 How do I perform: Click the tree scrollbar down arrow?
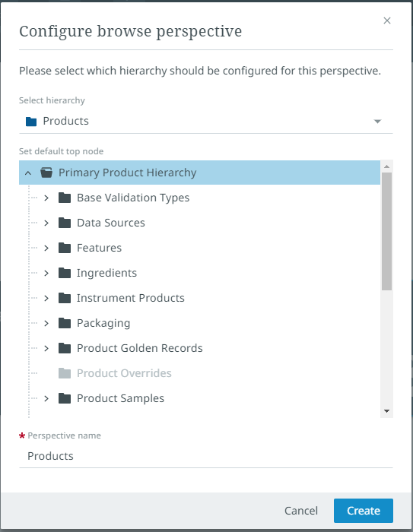(x=386, y=411)
